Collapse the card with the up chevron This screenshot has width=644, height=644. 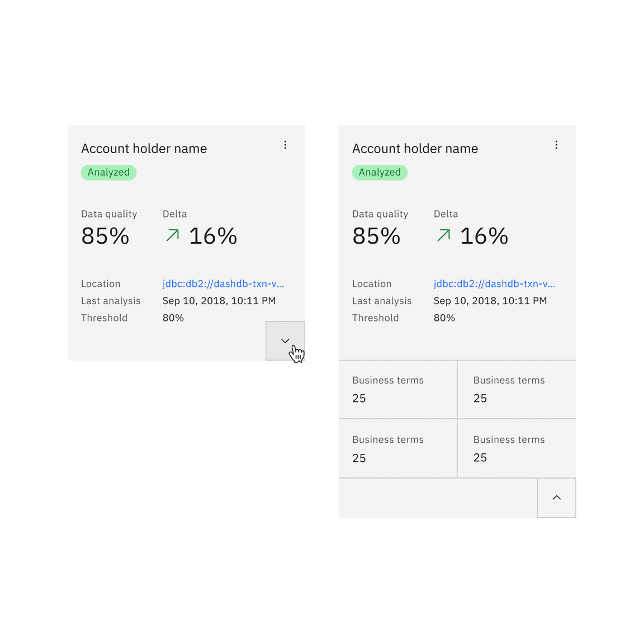click(556, 498)
